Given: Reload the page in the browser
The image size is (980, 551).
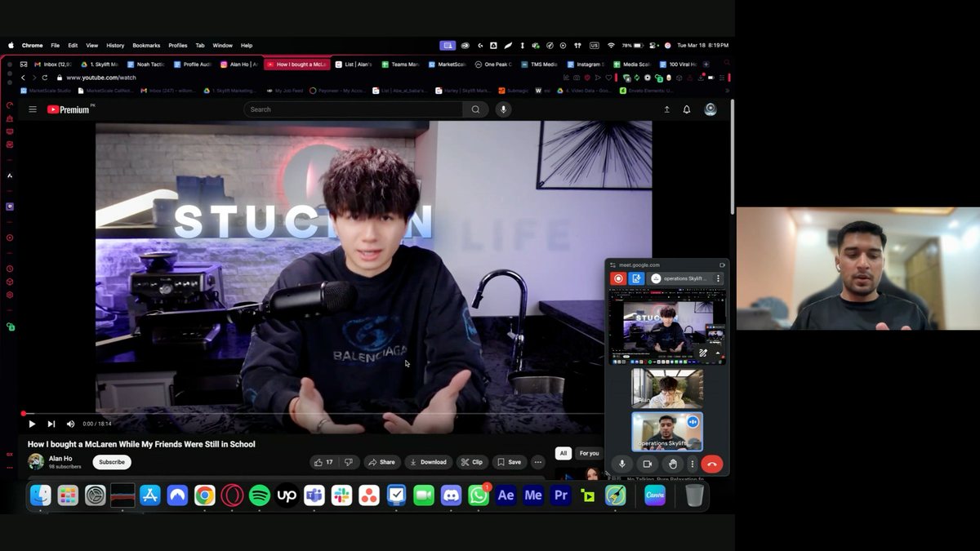Looking at the screenshot, I should coord(47,78).
